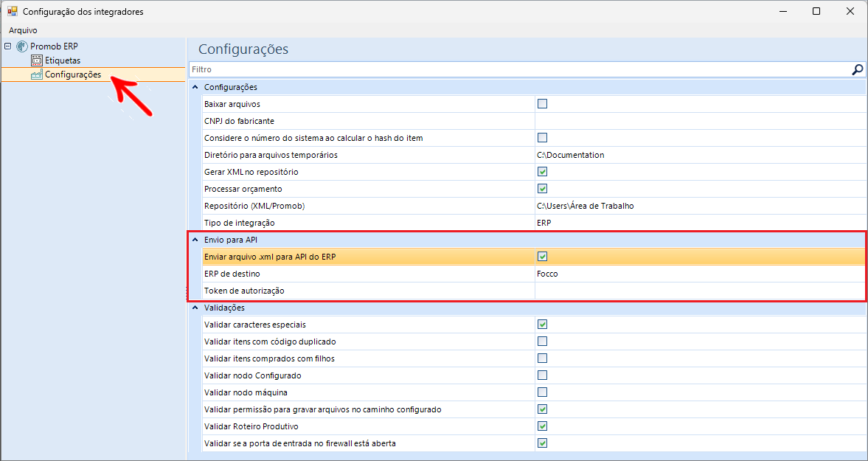Screen dimensions: 868x461
Task: Collapse the Promob ERP tree node
Action: tap(7, 46)
